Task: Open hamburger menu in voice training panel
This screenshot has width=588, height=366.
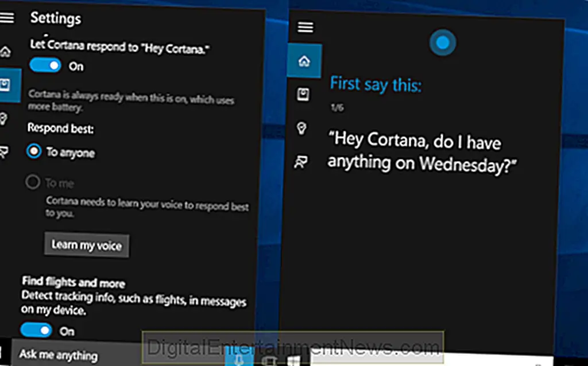Action: tap(305, 27)
